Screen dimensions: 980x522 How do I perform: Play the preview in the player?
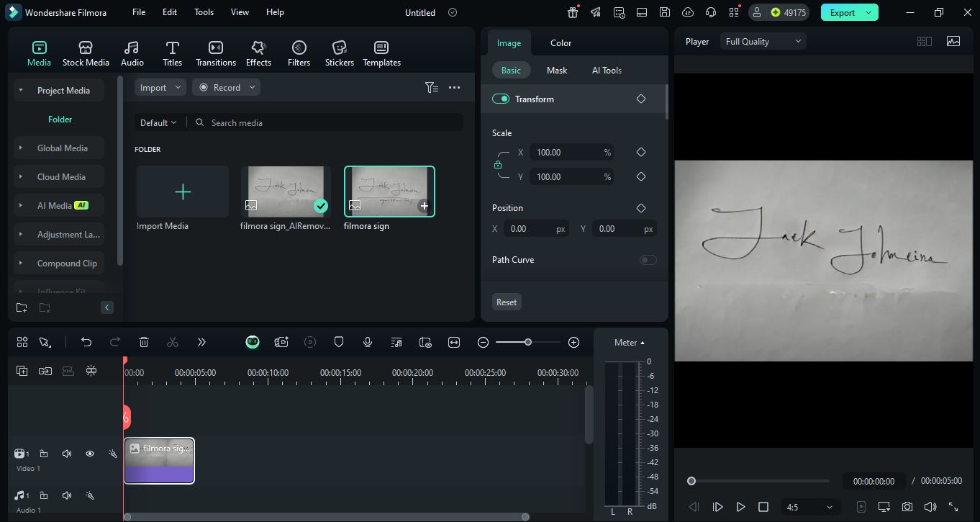tap(740, 507)
